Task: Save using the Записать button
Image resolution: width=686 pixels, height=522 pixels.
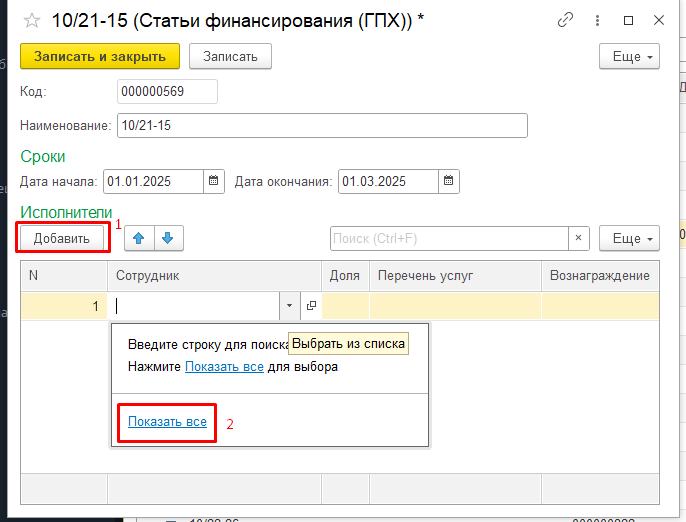Action: tap(230, 56)
